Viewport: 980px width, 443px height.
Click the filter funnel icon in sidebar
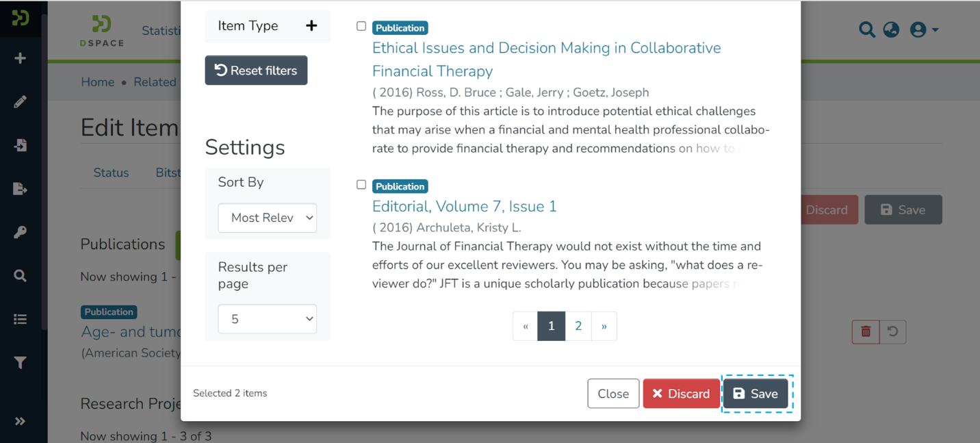click(x=20, y=363)
